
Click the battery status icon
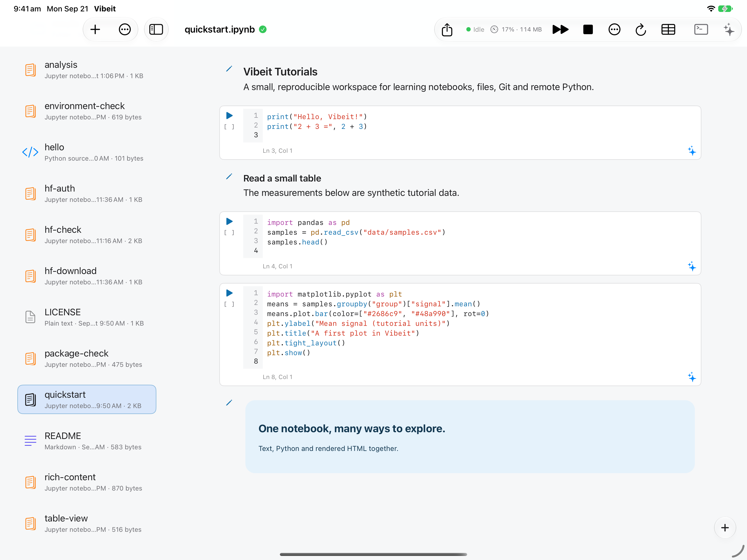point(725,8)
